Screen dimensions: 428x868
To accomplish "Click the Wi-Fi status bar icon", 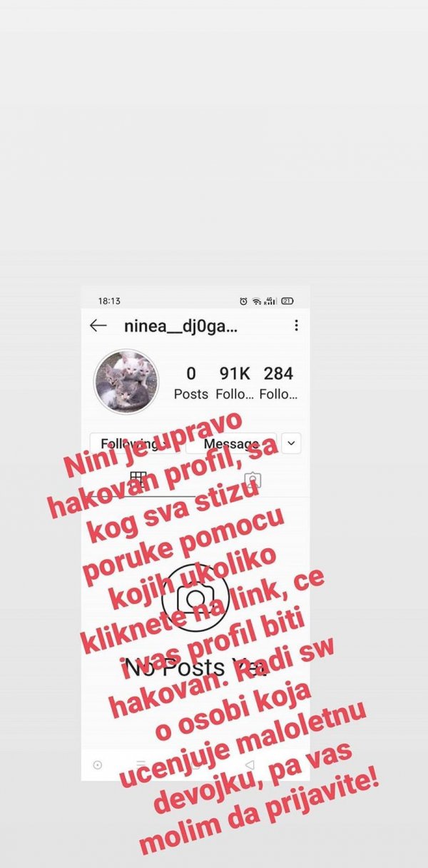I will tap(257, 301).
